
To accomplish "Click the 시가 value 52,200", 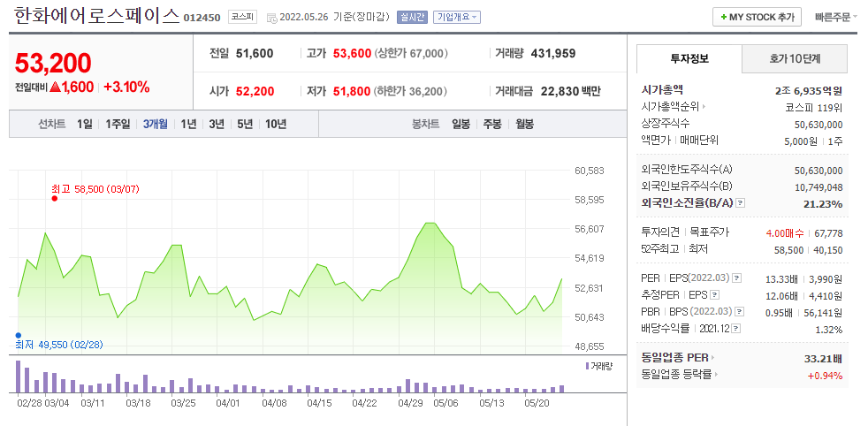I will coord(255,91).
